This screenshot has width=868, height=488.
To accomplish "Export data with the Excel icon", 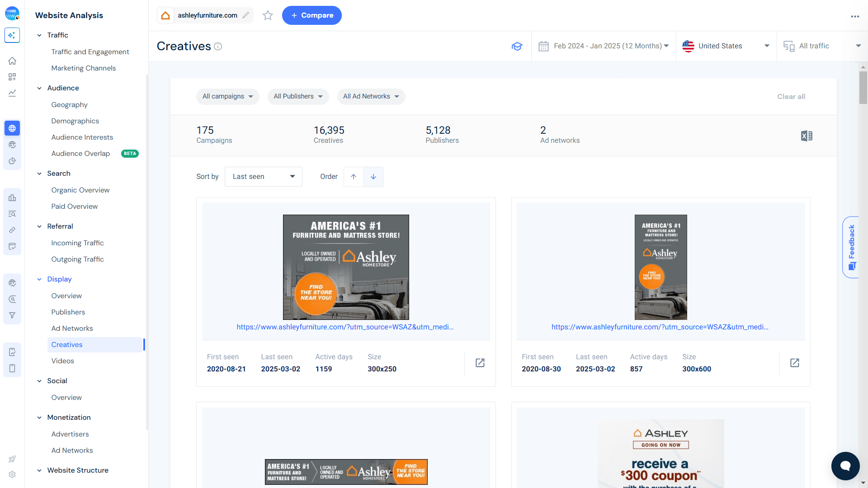I will tap(807, 136).
